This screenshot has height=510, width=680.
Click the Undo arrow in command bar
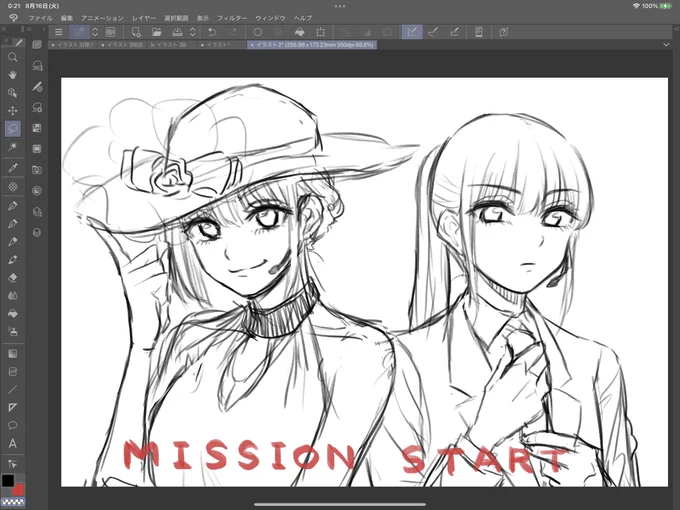pyautogui.click(x=212, y=32)
